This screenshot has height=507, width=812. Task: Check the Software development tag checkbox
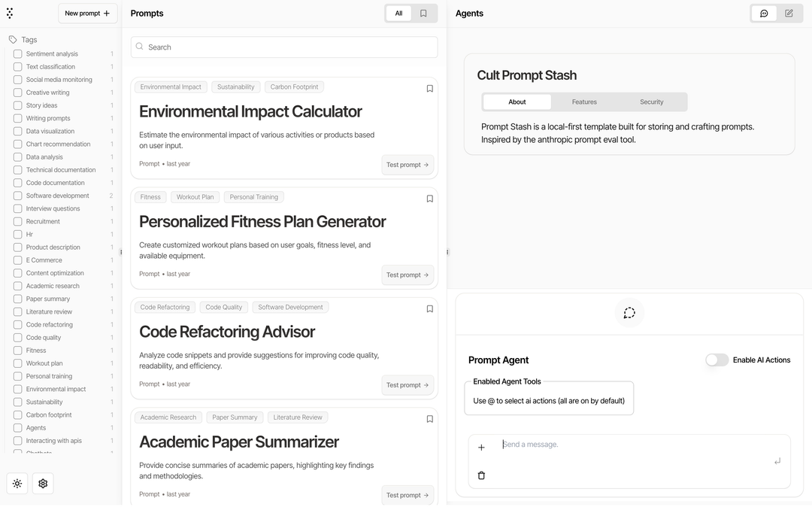tap(17, 196)
